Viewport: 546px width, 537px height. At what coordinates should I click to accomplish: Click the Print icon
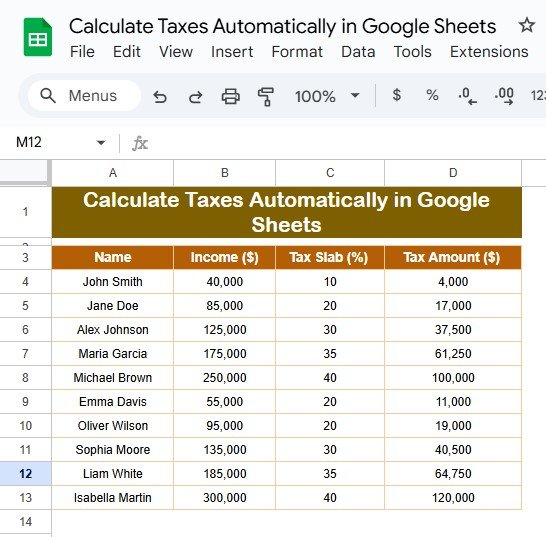tap(231, 96)
